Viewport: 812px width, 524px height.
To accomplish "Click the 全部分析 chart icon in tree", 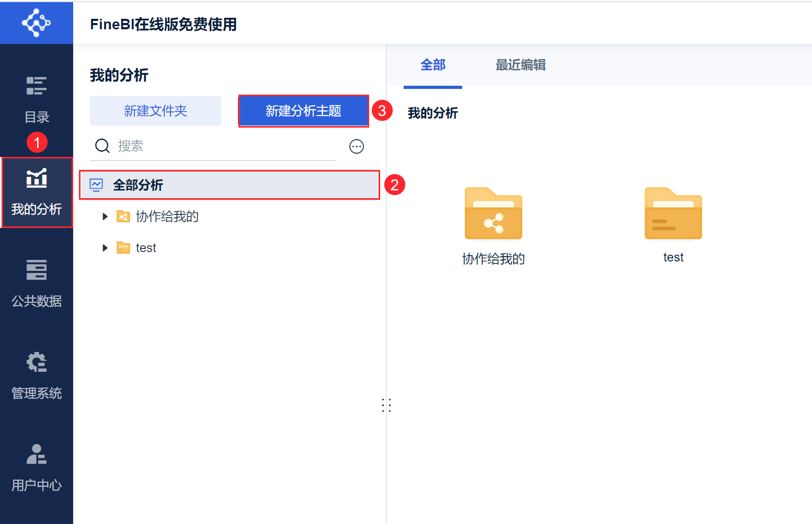I will pos(96,185).
